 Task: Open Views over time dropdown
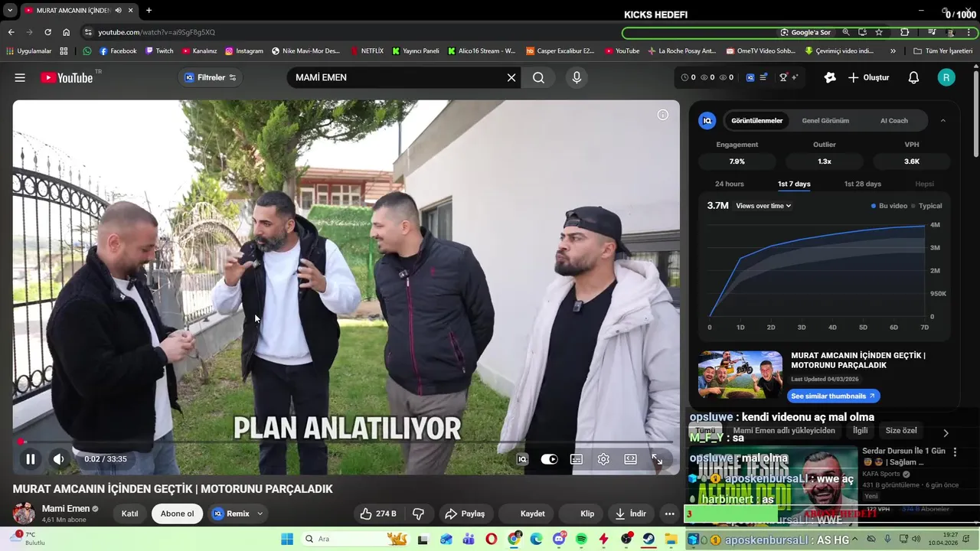(763, 206)
